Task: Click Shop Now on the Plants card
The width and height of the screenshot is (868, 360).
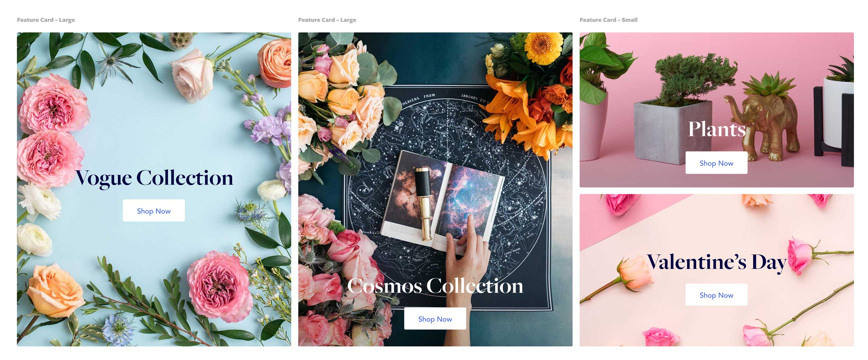Action: 716,163
